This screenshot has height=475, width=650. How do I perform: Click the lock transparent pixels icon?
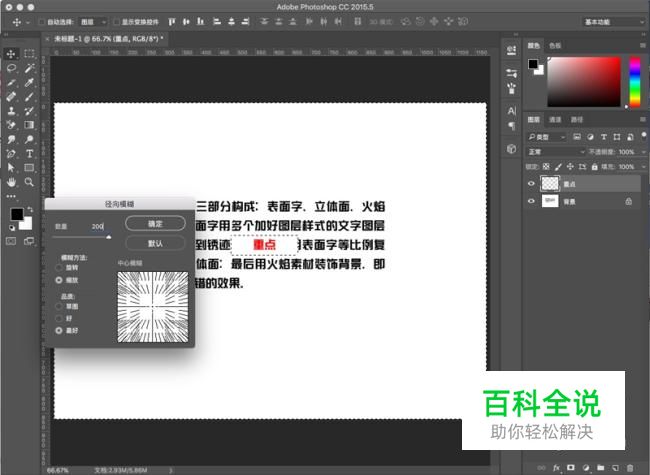[546, 167]
